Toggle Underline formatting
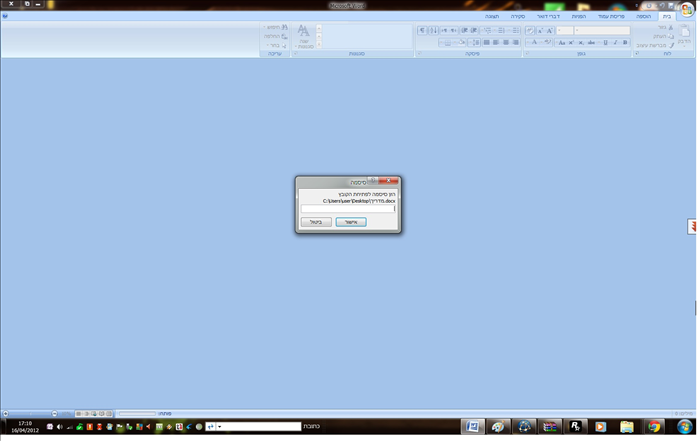The width and height of the screenshot is (700, 441). [x=604, y=42]
